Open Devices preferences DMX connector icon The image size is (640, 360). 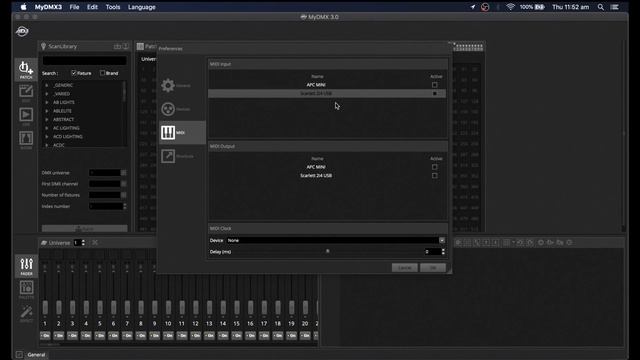(x=168, y=109)
